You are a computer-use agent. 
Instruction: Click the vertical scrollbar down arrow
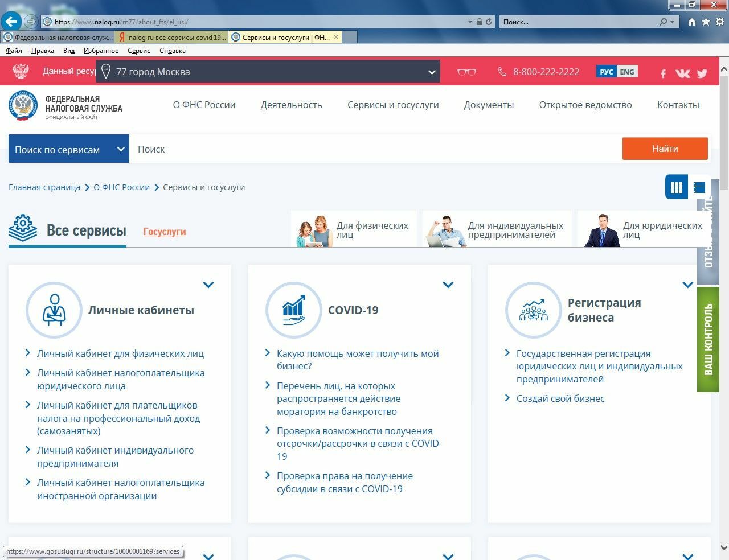pos(724,547)
